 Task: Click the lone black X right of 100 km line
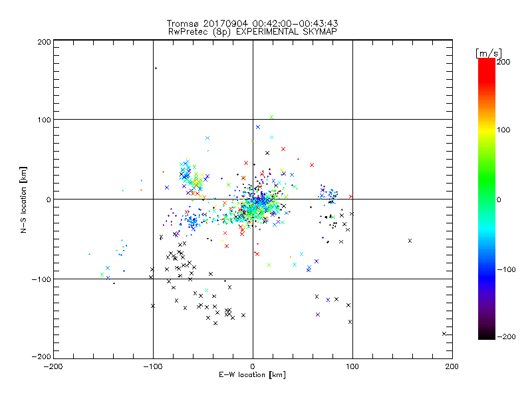410,241
